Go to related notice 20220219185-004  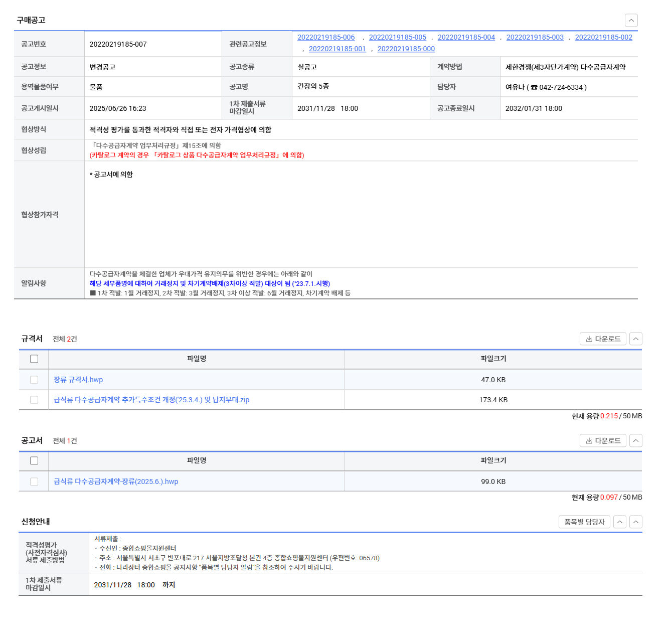tap(466, 38)
